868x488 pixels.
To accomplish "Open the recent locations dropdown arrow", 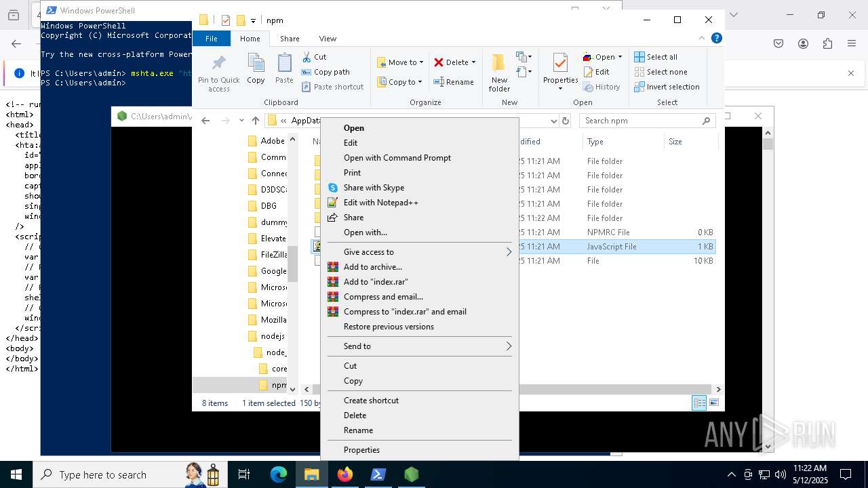I will click(241, 121).
